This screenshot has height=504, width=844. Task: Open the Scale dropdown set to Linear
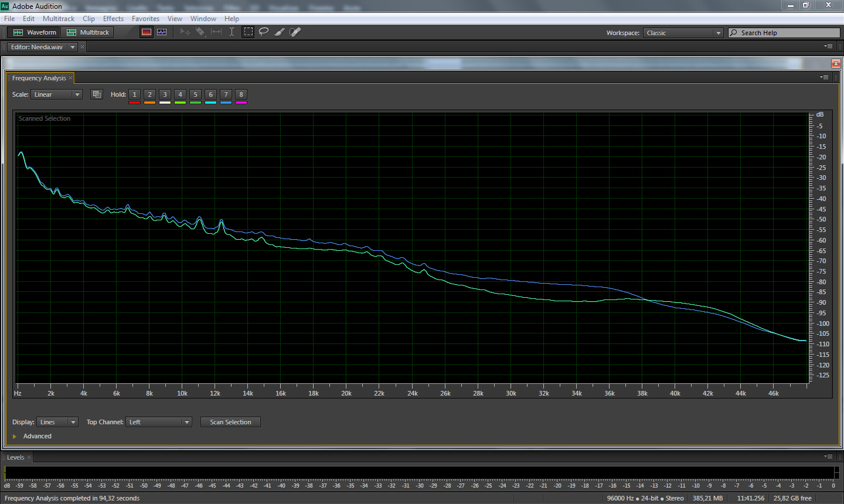(x=56, y=94)
